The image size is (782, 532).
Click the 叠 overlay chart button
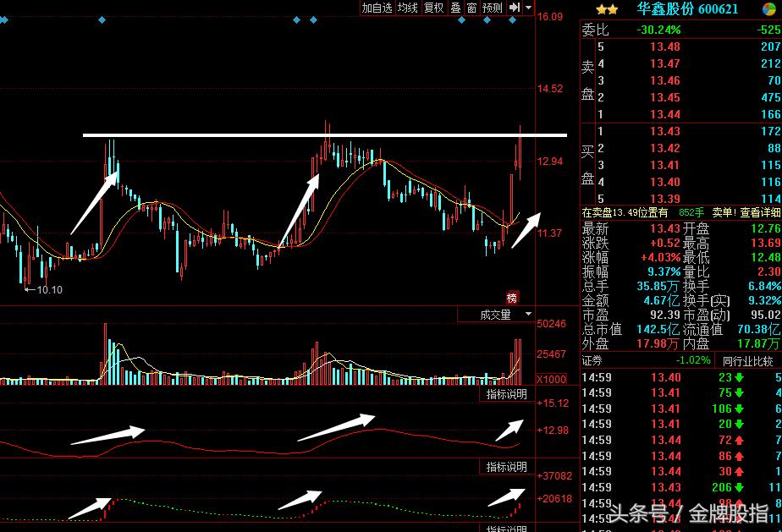coord(455,8)
